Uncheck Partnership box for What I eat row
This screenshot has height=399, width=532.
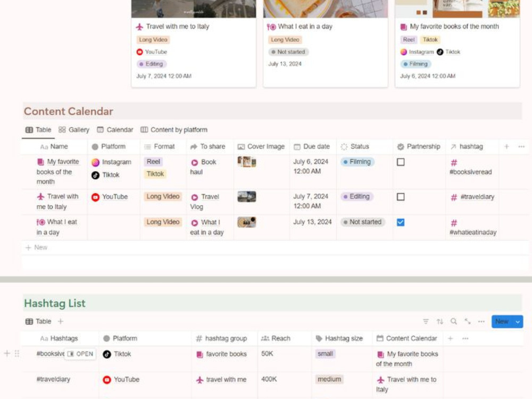coord(401,222)
